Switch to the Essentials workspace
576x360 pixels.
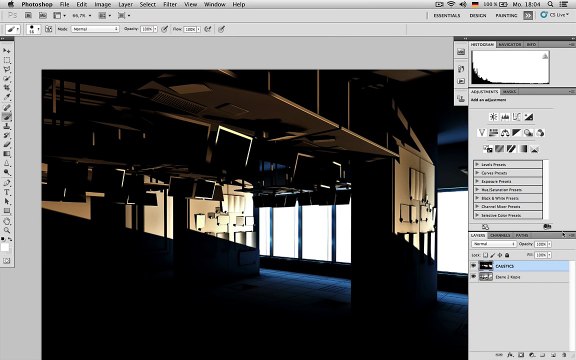[447, 15]
